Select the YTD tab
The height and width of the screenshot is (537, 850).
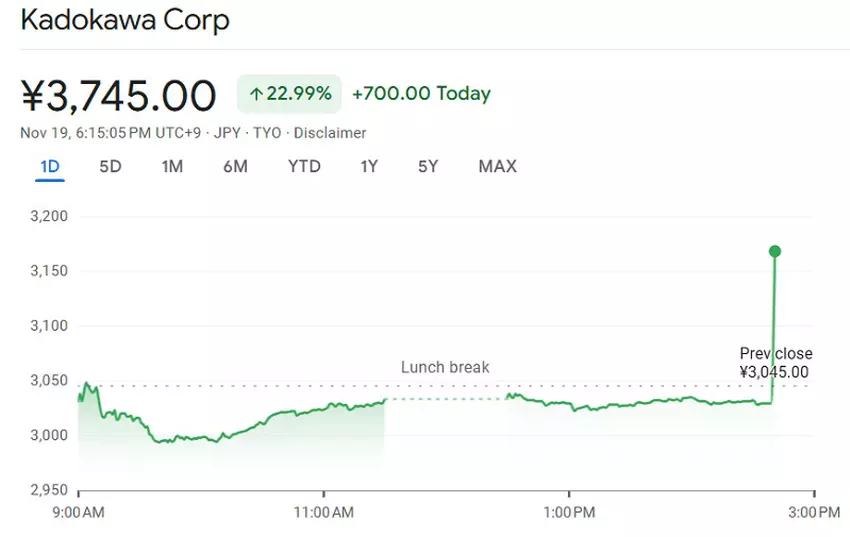click(x=304, y=167)
